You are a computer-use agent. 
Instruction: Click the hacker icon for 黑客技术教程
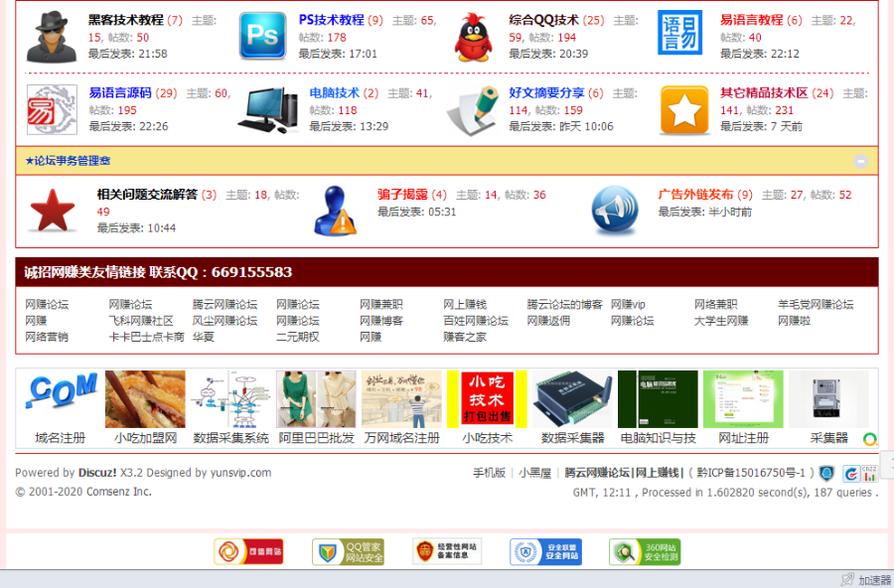tap(52, 37)
